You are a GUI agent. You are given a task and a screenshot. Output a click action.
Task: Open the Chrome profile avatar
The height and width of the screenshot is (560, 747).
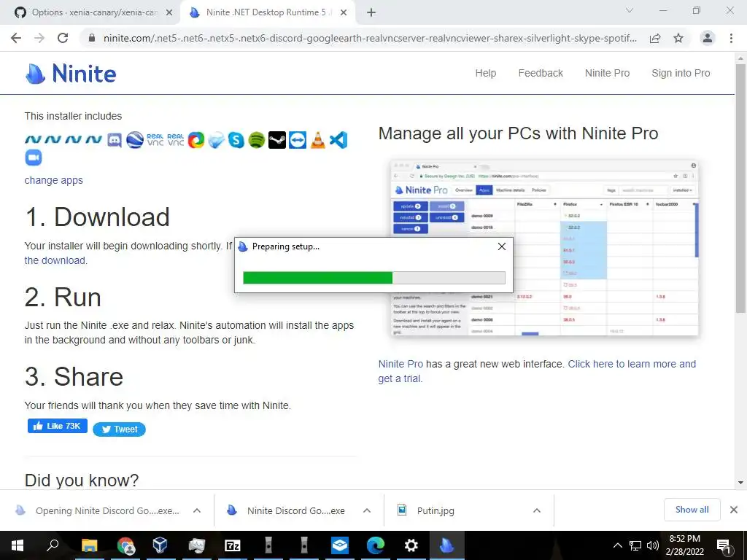click(x=708, y=38)
